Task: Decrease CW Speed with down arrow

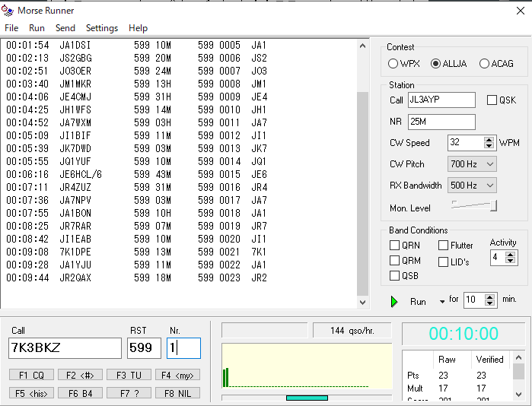Action: point(489,146)
